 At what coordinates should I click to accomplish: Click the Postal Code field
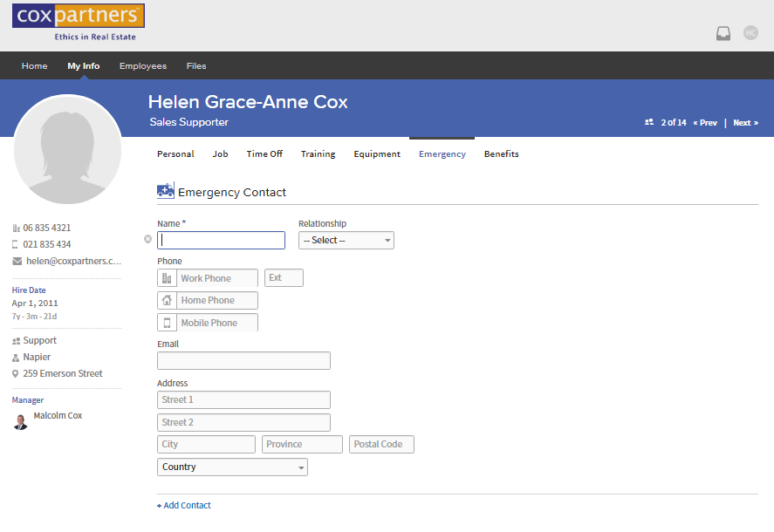coord(381,445)
